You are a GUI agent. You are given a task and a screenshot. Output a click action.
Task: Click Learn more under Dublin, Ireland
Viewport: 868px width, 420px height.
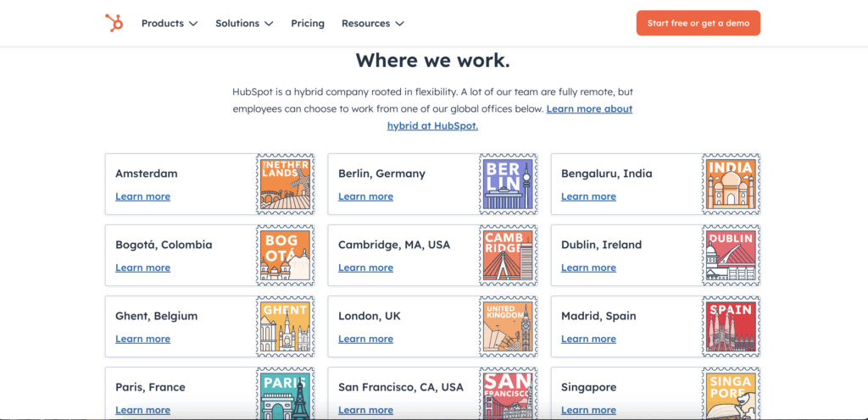[588, 268]
